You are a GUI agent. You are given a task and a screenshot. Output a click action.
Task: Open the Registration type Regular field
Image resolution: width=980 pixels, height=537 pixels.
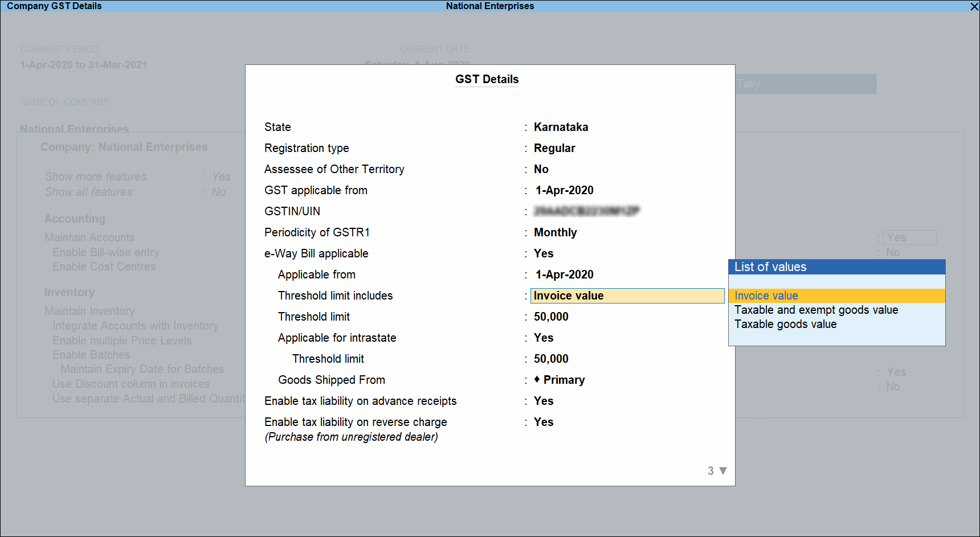(x=554, y=148)
